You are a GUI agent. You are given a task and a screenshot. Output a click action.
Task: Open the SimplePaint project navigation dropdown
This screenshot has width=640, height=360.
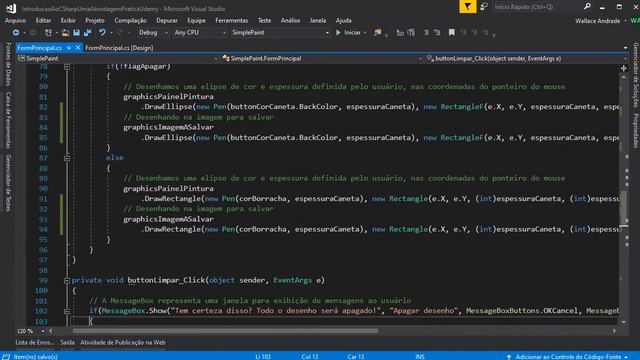118,58
